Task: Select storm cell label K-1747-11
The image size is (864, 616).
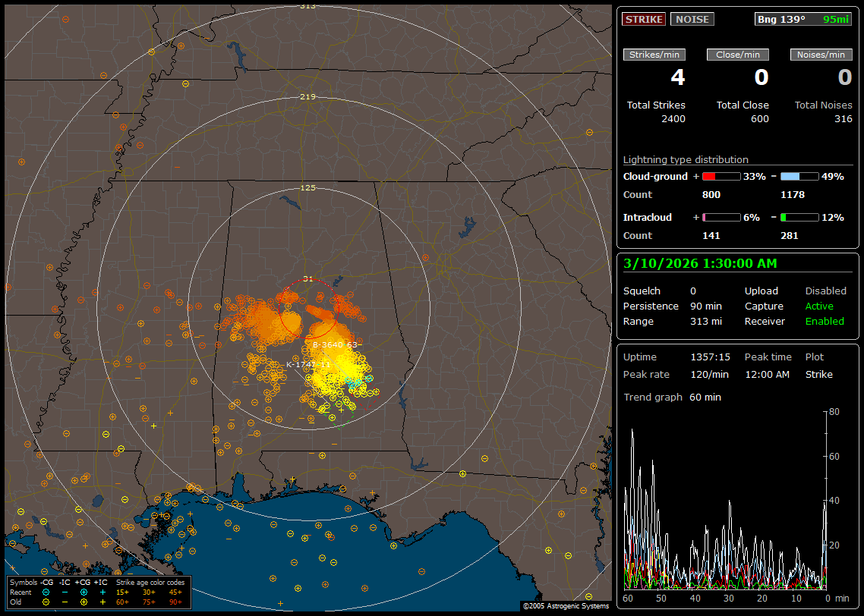Action: tap(308, 364)
